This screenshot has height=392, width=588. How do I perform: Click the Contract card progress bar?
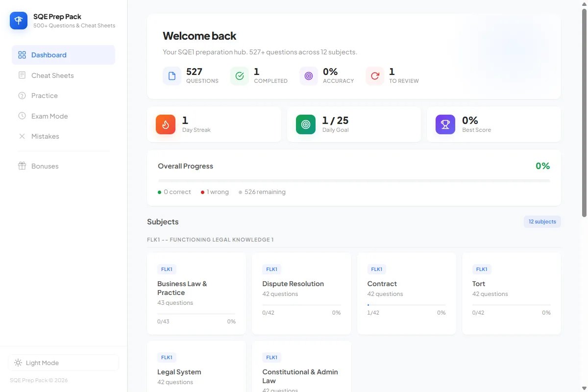click(x=407, y=305)
